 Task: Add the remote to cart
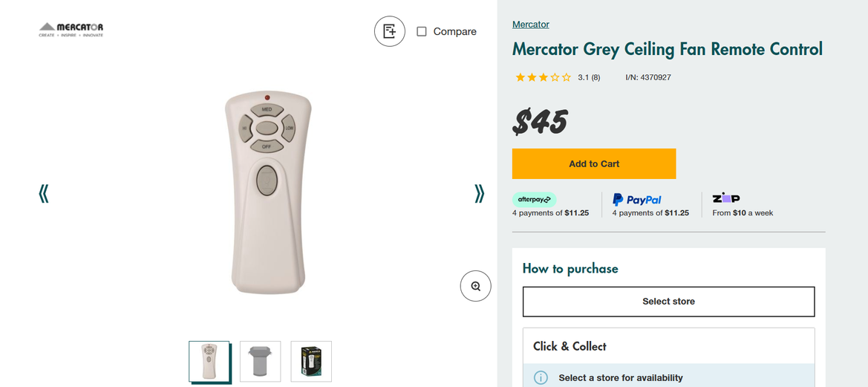pos(594,163)
